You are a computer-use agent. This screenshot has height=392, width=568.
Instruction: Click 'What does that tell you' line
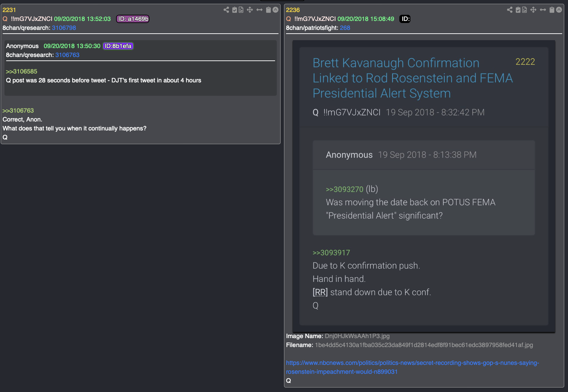(x=75, y=128)
